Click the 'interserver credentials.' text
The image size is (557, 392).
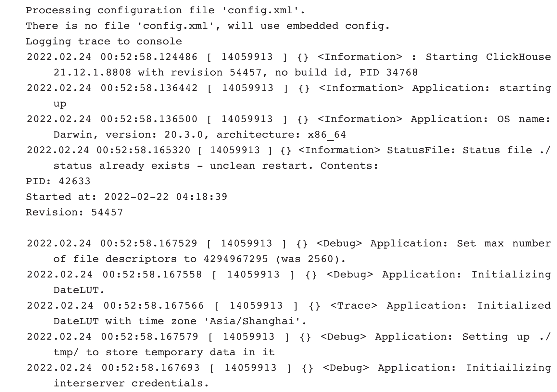[131, 383]
